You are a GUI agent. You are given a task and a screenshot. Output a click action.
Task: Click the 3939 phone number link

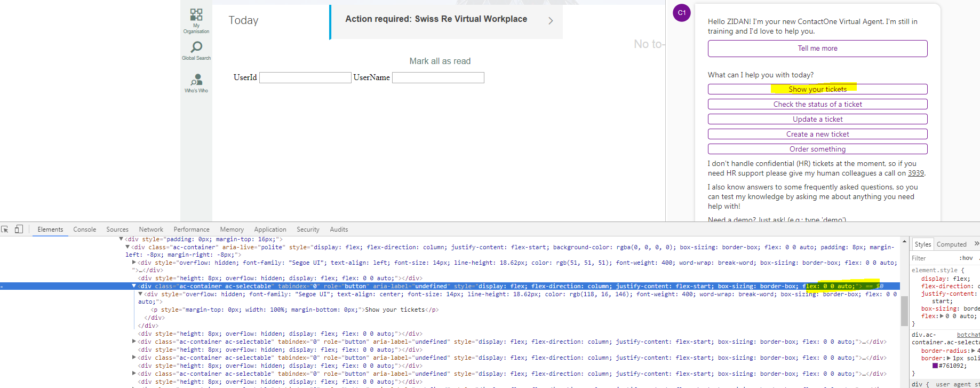click(916, 173)
